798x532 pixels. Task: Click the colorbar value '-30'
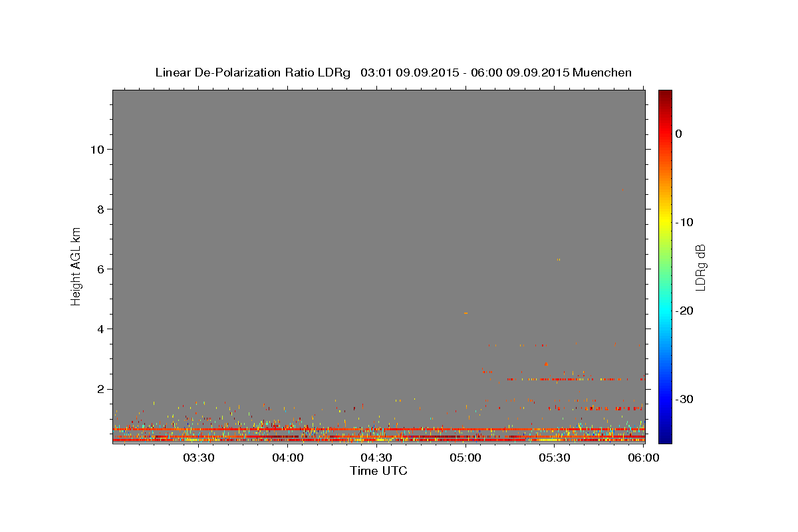684,399
